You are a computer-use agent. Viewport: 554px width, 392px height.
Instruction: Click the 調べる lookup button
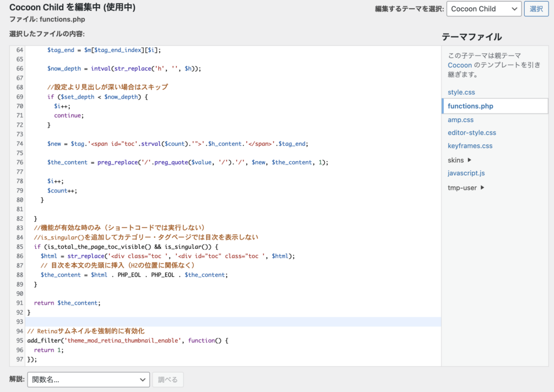click(168, 379)
